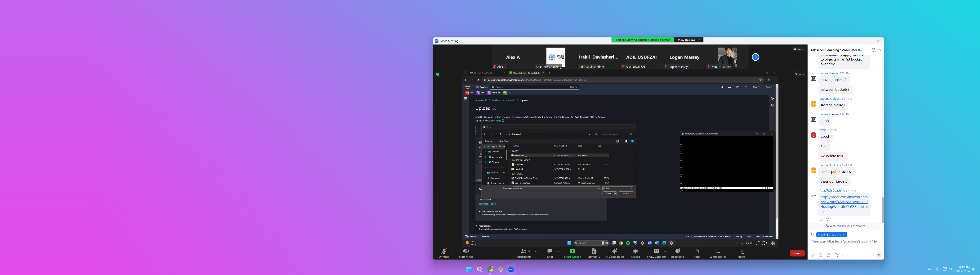Pop out the chat panel
The height and width of the screenshot is (275, 980).
point(873,50)
